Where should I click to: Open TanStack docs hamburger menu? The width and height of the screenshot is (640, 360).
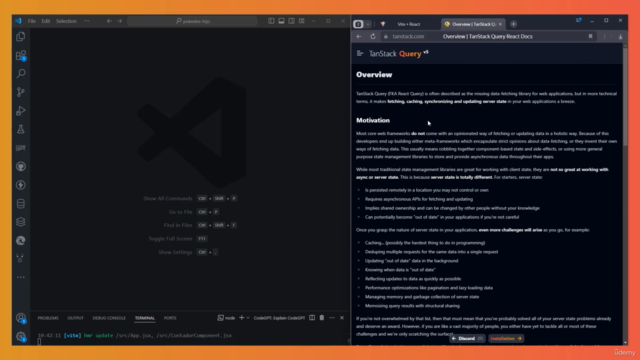point(360,53)
